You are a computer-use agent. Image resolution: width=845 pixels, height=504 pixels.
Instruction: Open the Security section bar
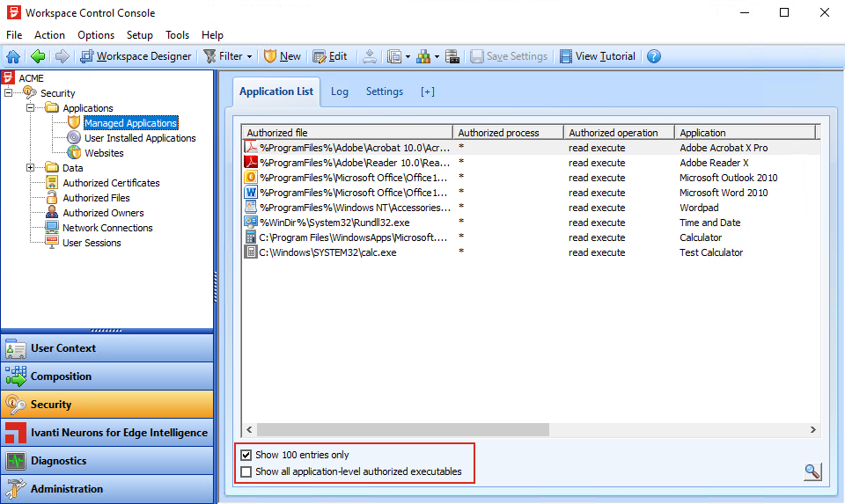pyautogui.click(x=107, y=405)
